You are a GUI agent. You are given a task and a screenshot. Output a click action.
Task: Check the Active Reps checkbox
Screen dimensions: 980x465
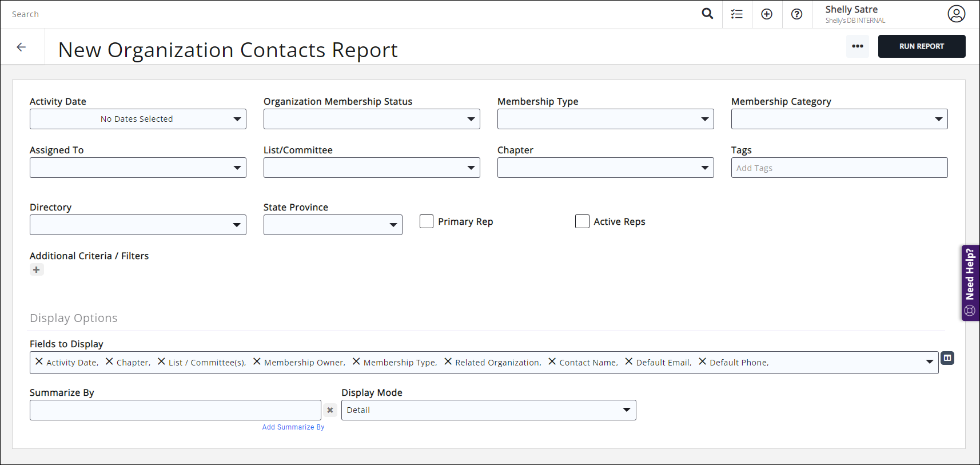[x=582, y=221]
